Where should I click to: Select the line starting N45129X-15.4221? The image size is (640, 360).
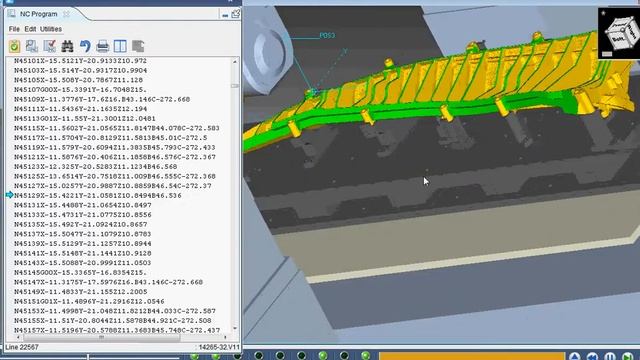98,196
